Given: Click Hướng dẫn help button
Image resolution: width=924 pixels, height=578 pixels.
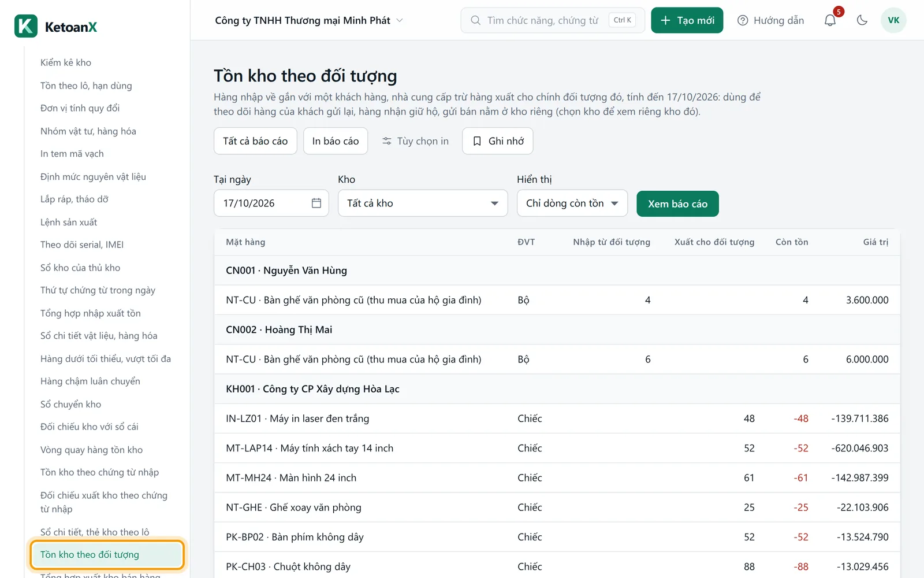Looking at the screenshot, I should pyautogui.click(x=770, y=20).
